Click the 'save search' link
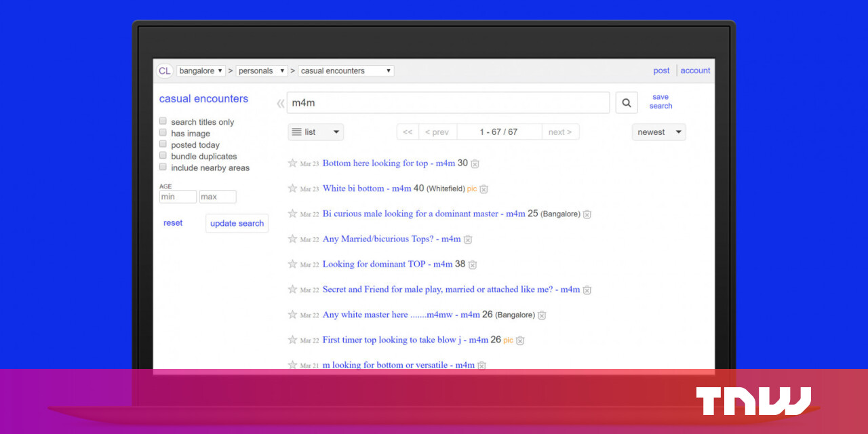 pos(660,102)
